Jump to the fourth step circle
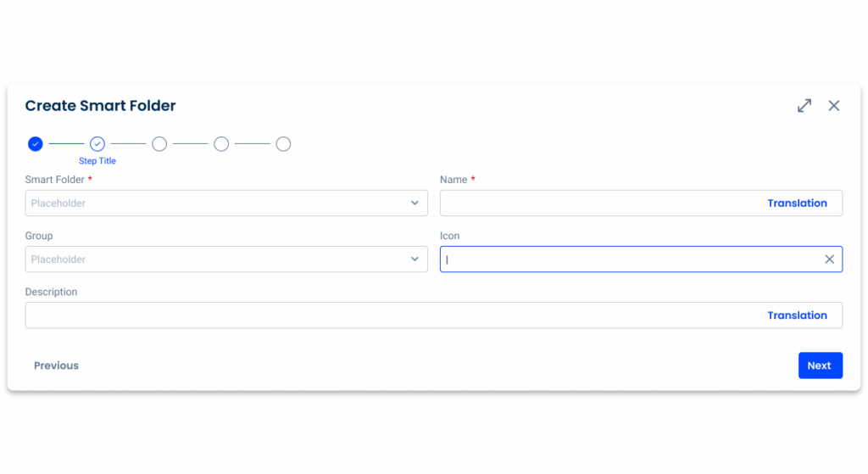The height and width of the screenshot is (474, 868). pyautogui.click(x=221, y=144)
